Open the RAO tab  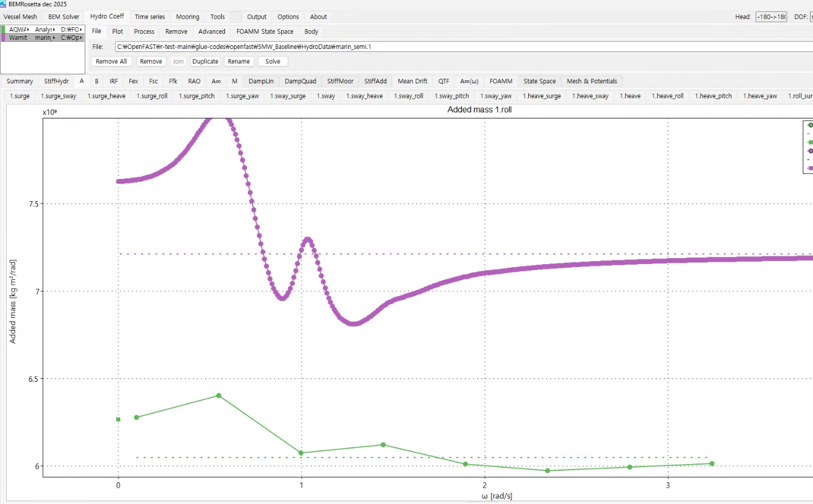pyautogui.click(x=194, y=81)
